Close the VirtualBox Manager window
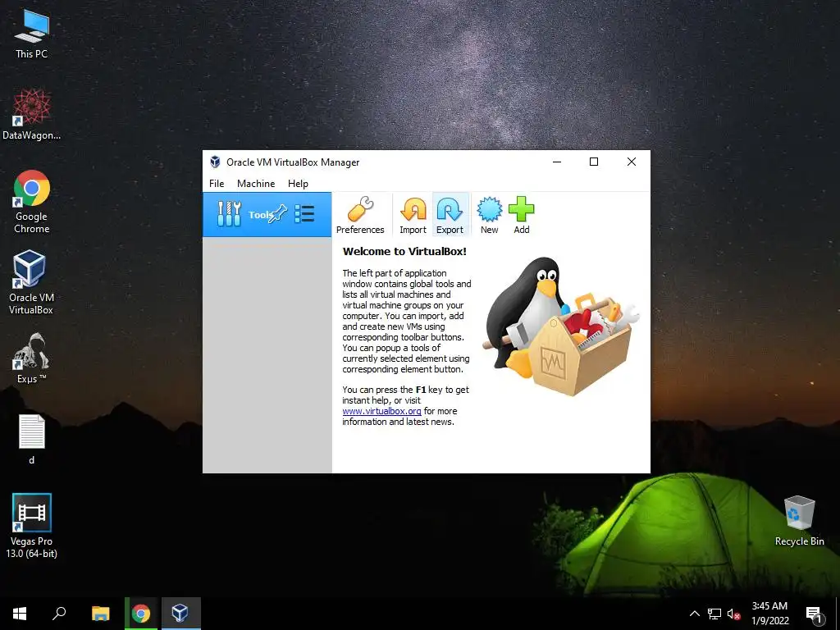 tap(632, 162)
